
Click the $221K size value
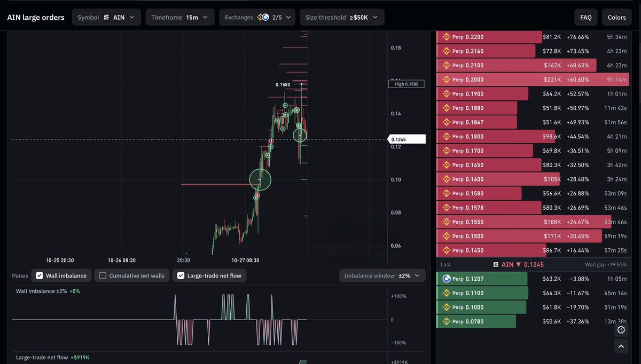553,80
